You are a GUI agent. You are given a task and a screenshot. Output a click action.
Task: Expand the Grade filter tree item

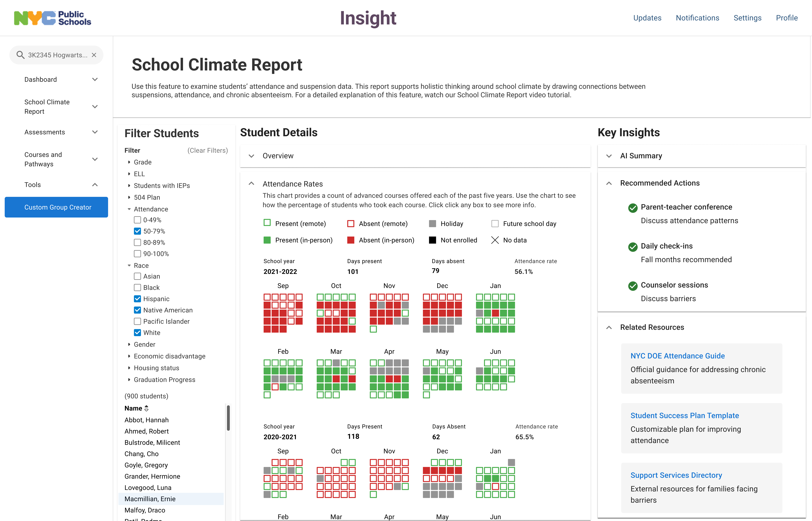click(129, 162)
